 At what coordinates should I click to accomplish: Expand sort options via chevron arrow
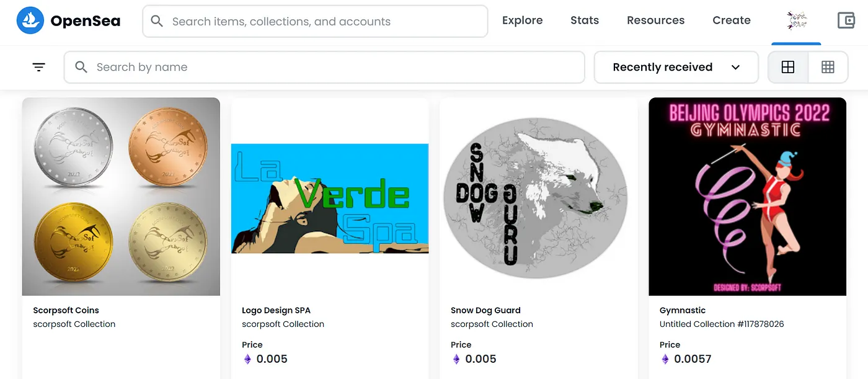735,68
